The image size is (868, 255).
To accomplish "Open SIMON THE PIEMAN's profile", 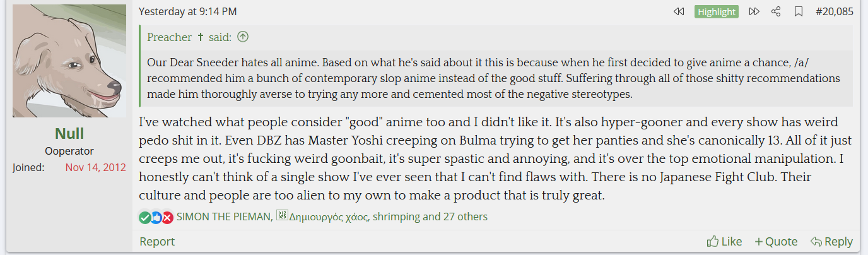I will click(x=224, y=217).
